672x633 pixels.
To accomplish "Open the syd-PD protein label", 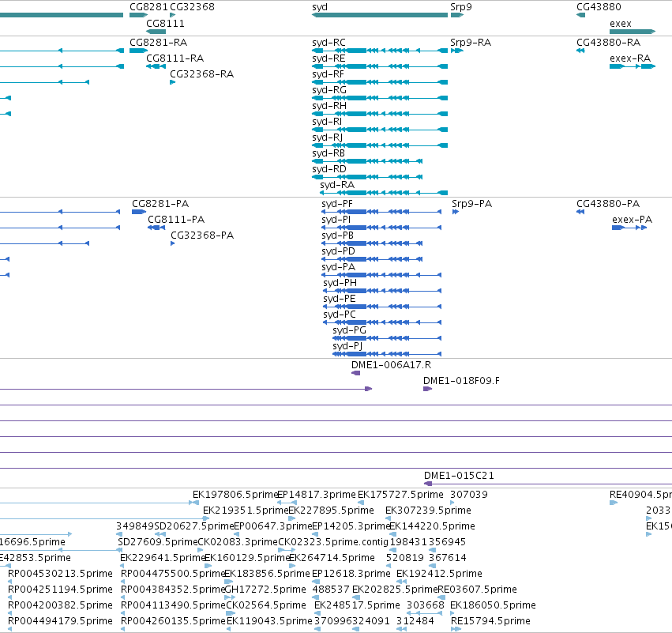I will (x=338, y=252).
